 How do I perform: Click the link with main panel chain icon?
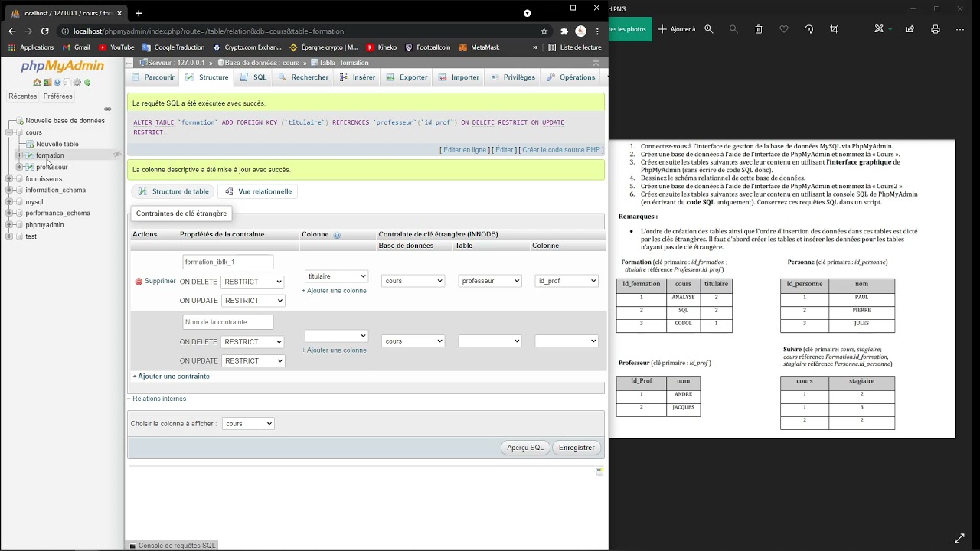coord(108,109)
